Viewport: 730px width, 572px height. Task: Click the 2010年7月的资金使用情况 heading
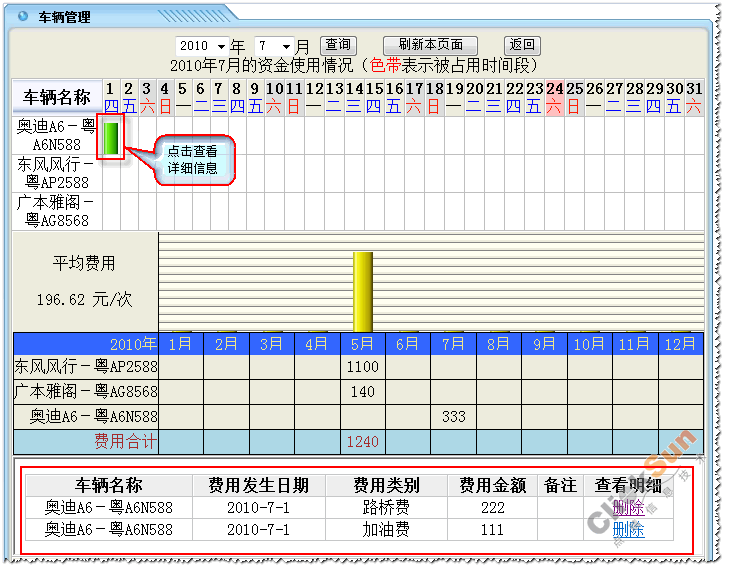click(x=261, y=65)
